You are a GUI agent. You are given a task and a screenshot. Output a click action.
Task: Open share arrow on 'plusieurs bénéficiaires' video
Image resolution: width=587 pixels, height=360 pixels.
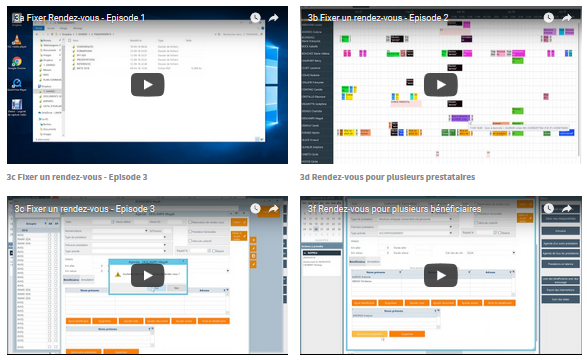point(567,208)
